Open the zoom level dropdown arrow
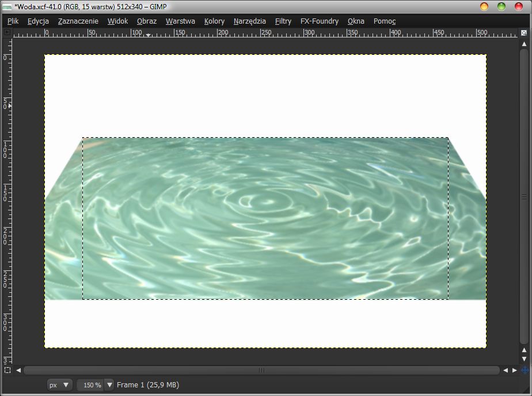Viewport: 532px width, 396px height. [x=109, y=384]
